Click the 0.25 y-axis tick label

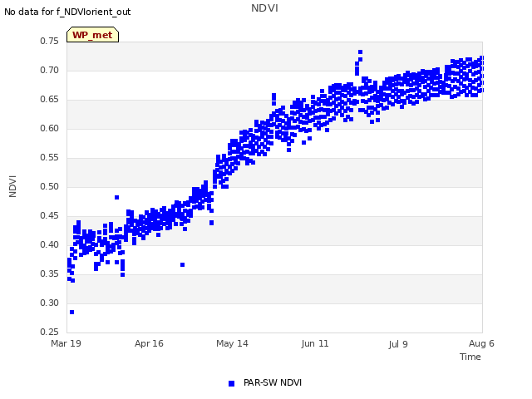point(50,332)
